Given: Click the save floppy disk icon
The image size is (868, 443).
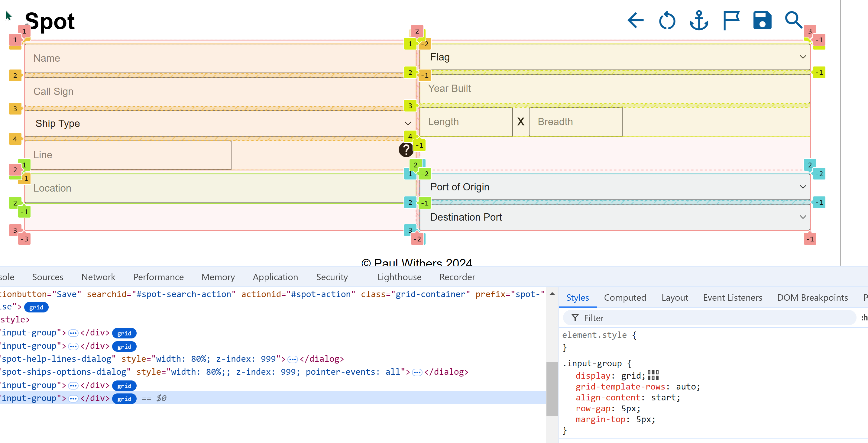Looking at the screenshot, I should 762,21.
